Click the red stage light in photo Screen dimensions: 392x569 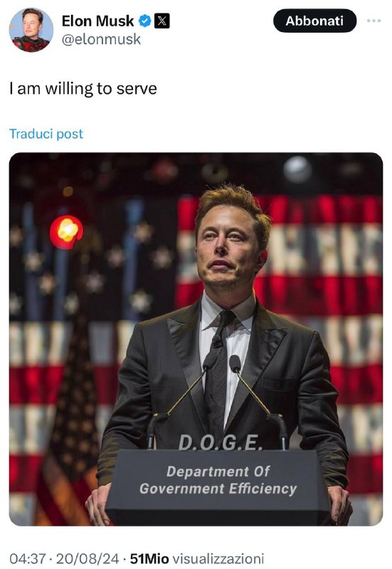coord(66,232)
